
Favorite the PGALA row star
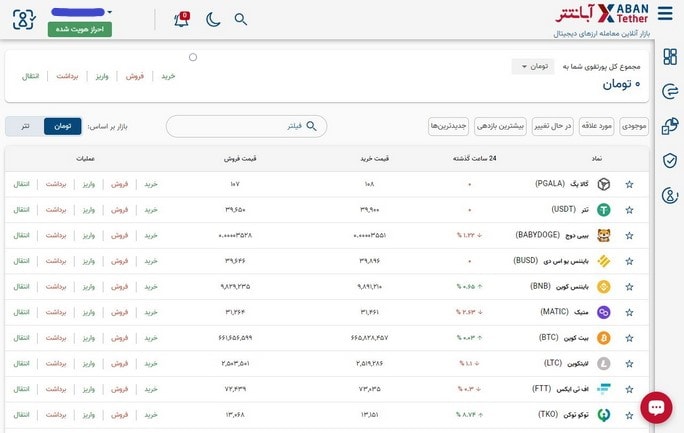pyautogui.click(x=629, y=184)
